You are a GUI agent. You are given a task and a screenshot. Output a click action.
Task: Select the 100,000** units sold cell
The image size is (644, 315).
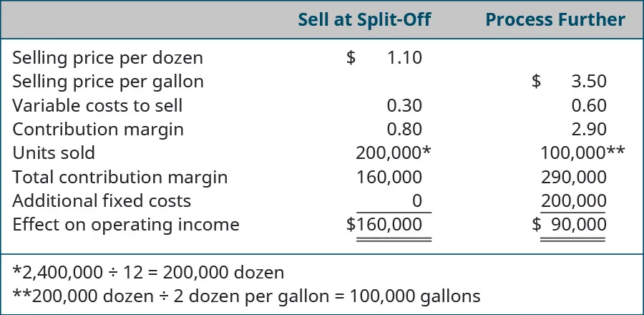click(582, 153)
